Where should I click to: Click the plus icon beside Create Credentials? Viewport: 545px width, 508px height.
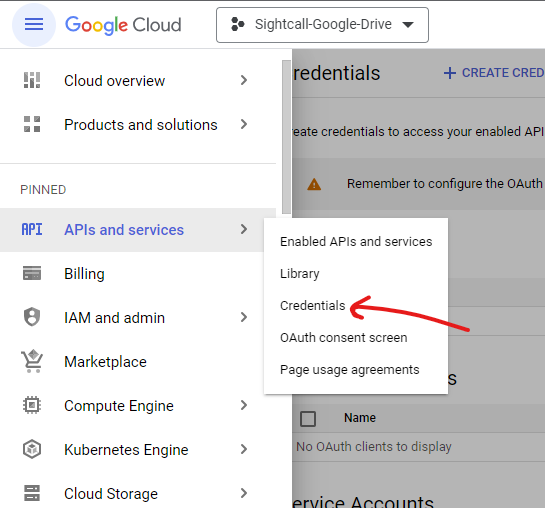click(x=450, y=73)
